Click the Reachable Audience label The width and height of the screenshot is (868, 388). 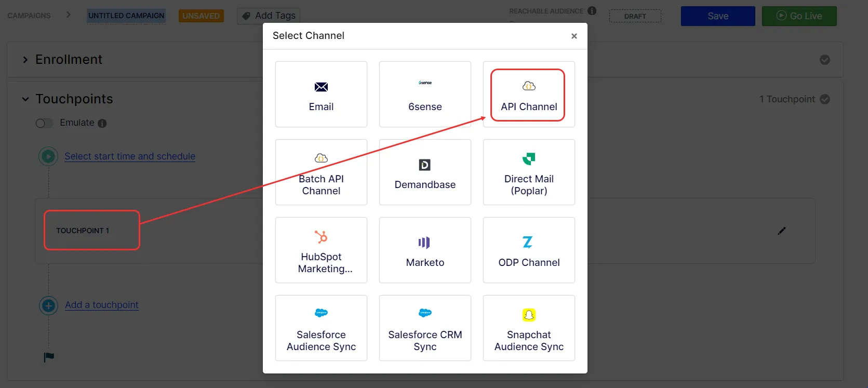tap(546, 11)
